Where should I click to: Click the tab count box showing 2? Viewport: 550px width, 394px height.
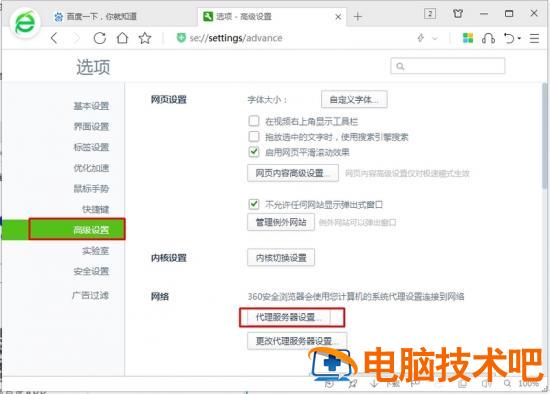[x=430, y=14]
